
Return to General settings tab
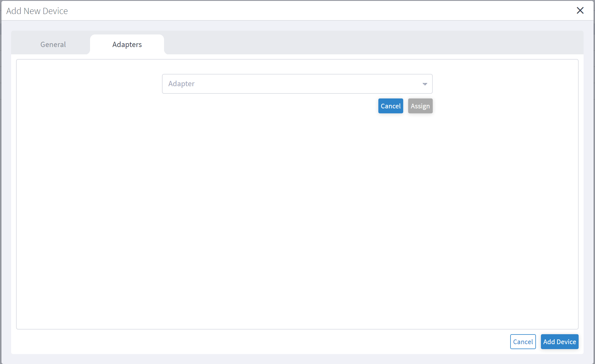(53, 44)
